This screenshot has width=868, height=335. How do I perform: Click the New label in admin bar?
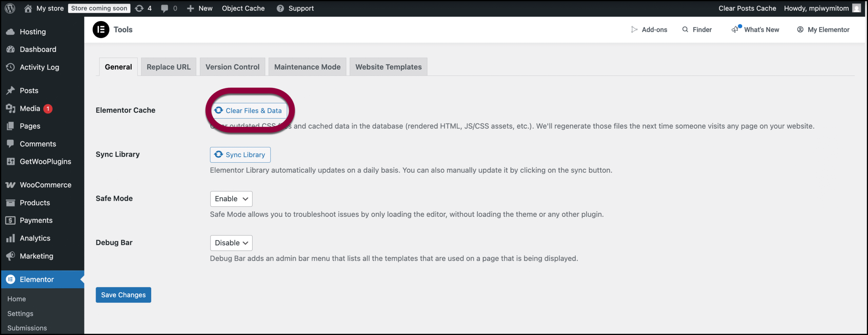coord(205,8)
